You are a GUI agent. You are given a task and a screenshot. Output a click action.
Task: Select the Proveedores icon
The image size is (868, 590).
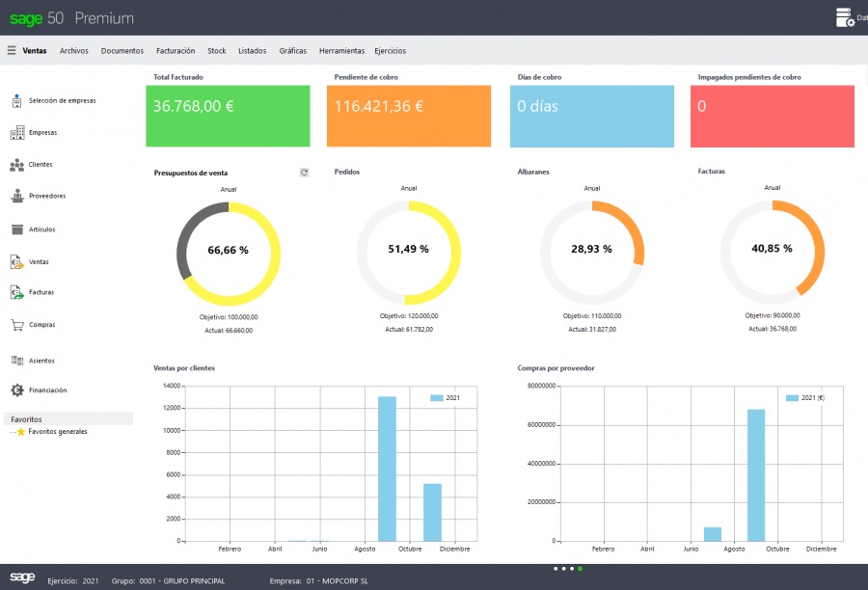43,196
